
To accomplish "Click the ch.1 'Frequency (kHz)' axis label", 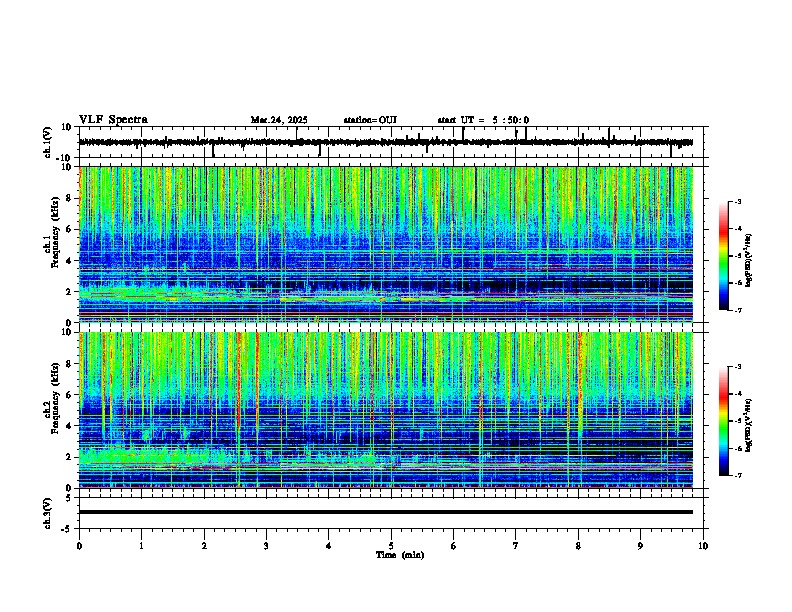I will 55,233.
